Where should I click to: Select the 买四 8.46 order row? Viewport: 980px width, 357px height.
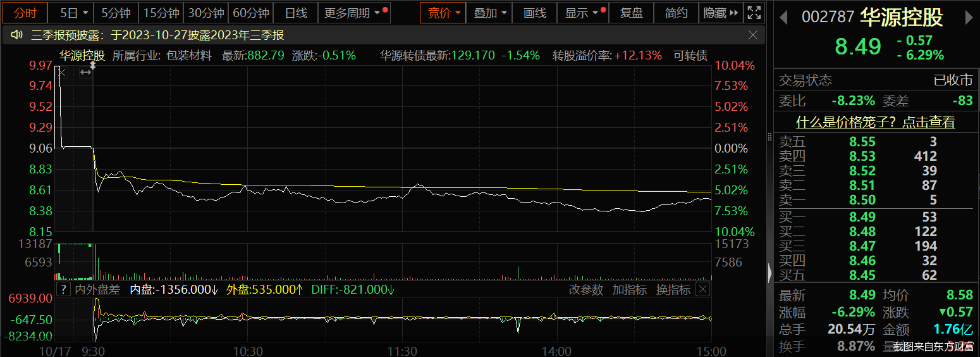point(875,261)
